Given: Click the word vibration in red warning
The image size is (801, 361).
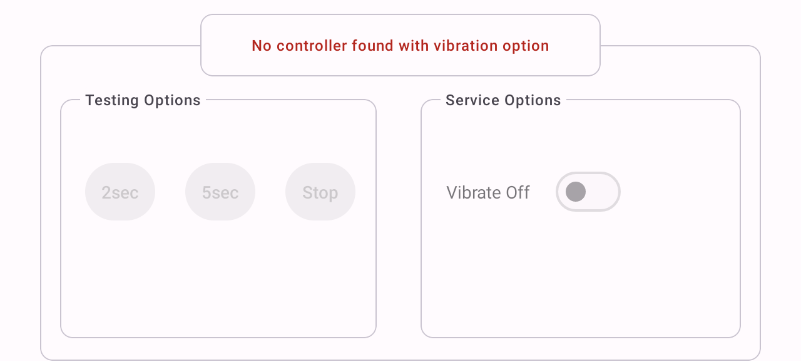Looking at the screenshot, I should (465, 45).
